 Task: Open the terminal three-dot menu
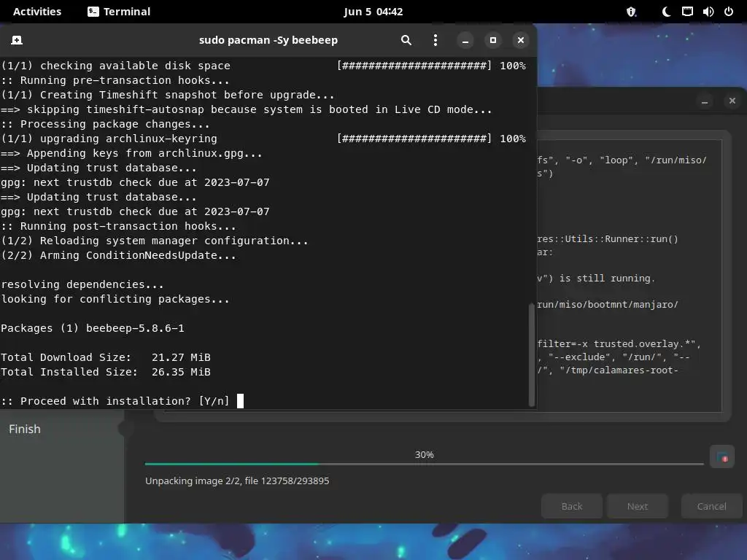(x=435, y=41)
